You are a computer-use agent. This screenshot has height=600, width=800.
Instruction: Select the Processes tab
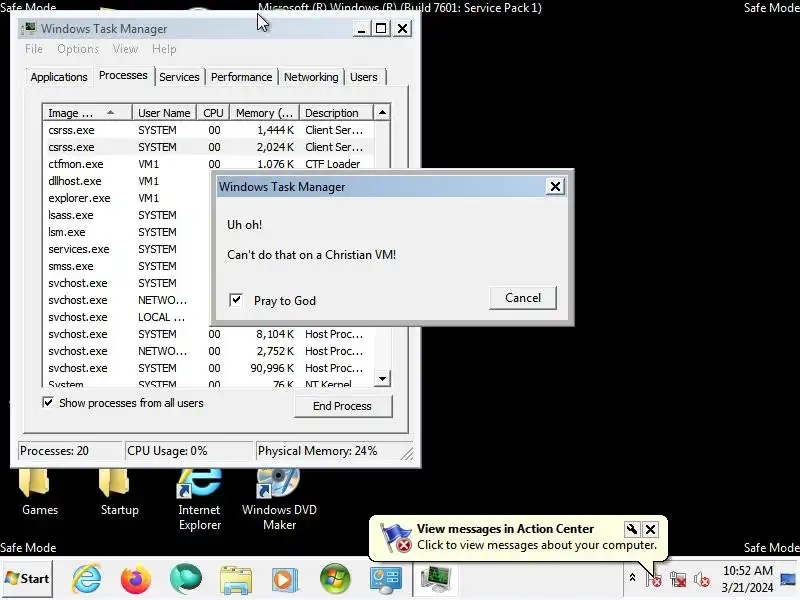[x=123, y=76]
